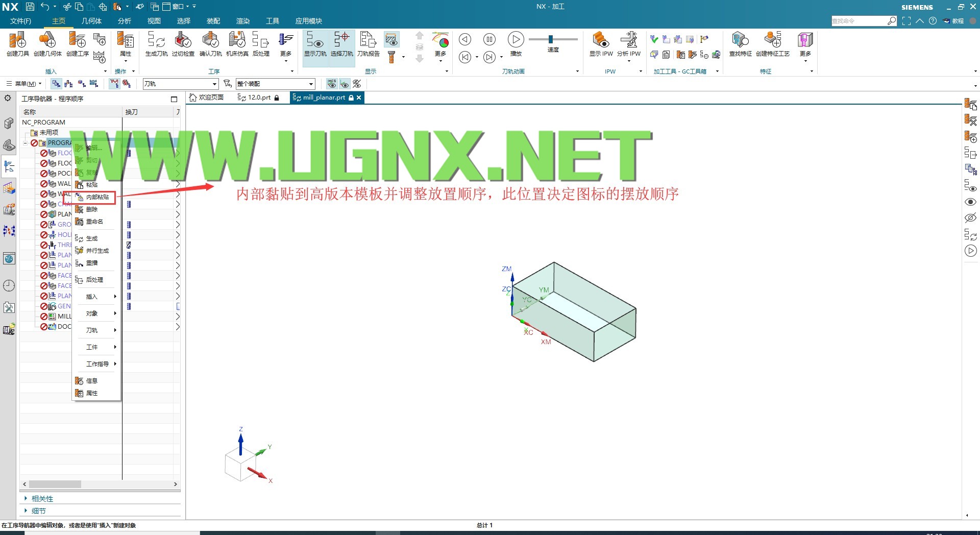Open Post Process (后处理) in ribbon
Viewport: 980px width, 535px height.
pyautogui.click(x=261, y=43)
